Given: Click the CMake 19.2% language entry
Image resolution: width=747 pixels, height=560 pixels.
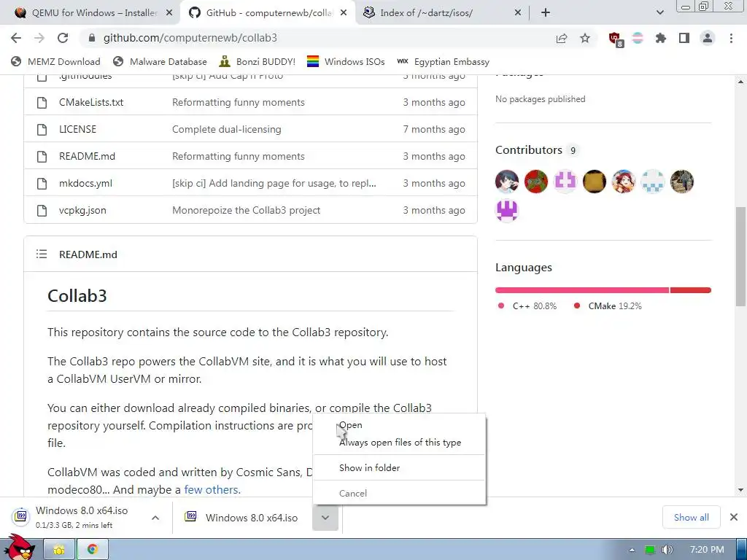Looking at the screenshot, I should click(608, 306).
